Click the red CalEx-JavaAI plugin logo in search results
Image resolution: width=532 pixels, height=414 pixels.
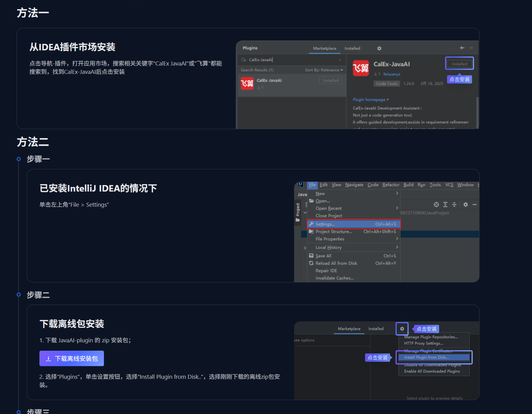(x=247, y=83)
